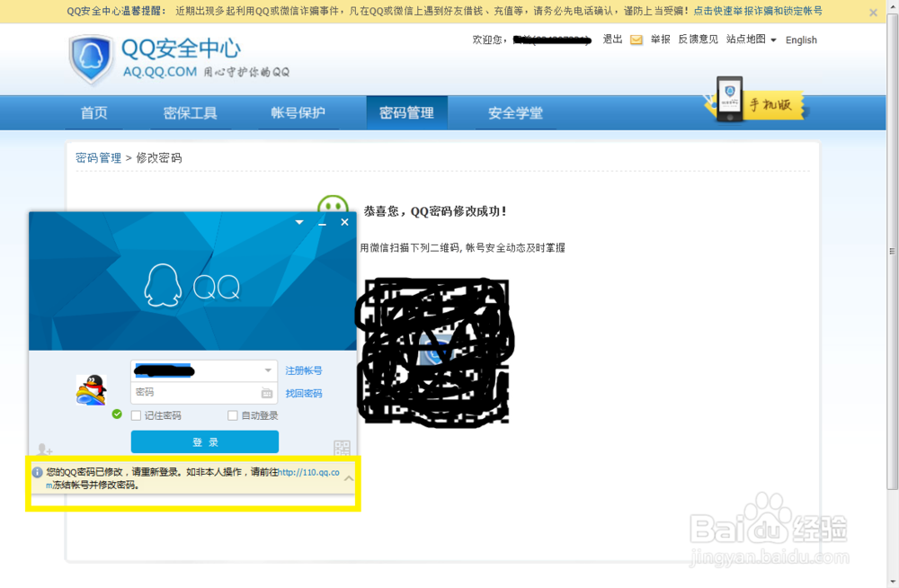899x588 pixels.
Task: Click the page vertical scrollbar
Action: coord(892,251)
